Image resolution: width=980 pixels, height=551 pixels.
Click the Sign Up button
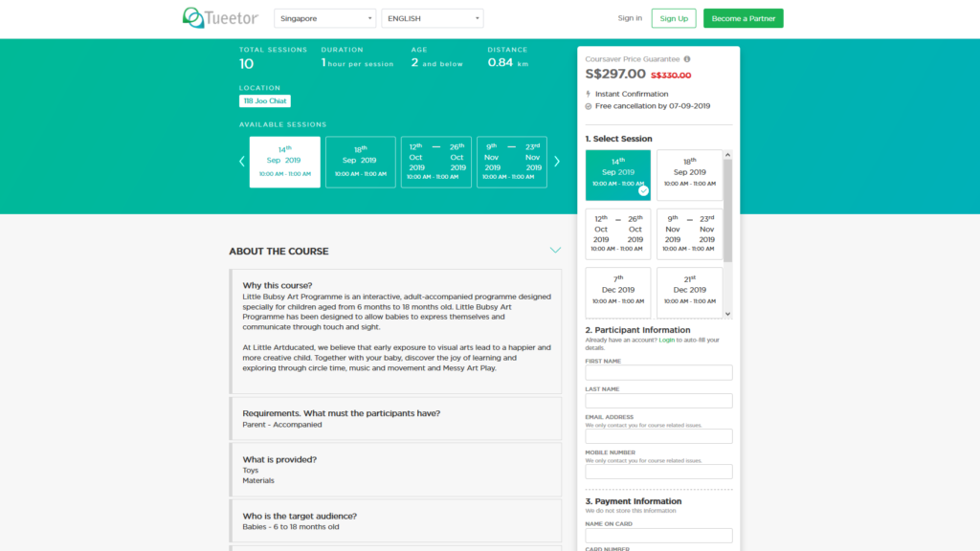674,18
